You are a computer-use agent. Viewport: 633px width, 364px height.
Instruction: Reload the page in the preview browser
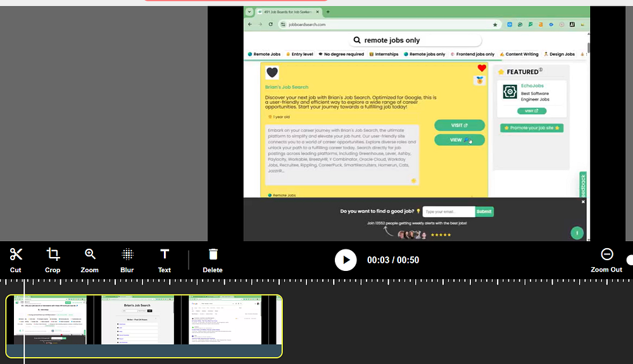coord(270,24)
